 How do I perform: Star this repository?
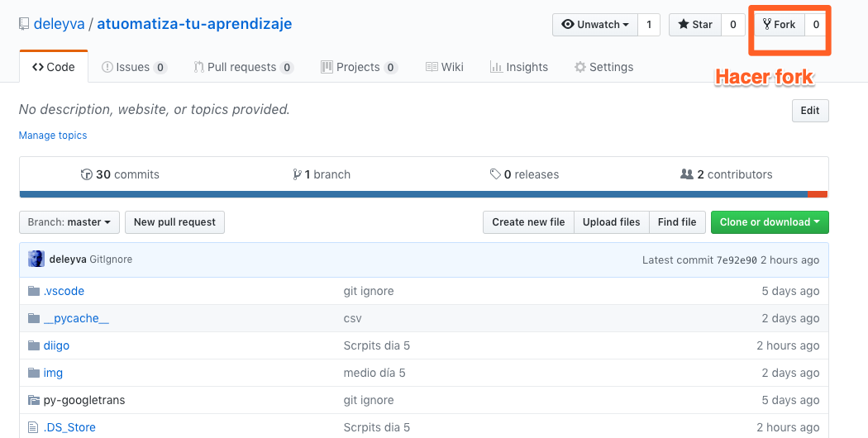(x=695, y=25)
